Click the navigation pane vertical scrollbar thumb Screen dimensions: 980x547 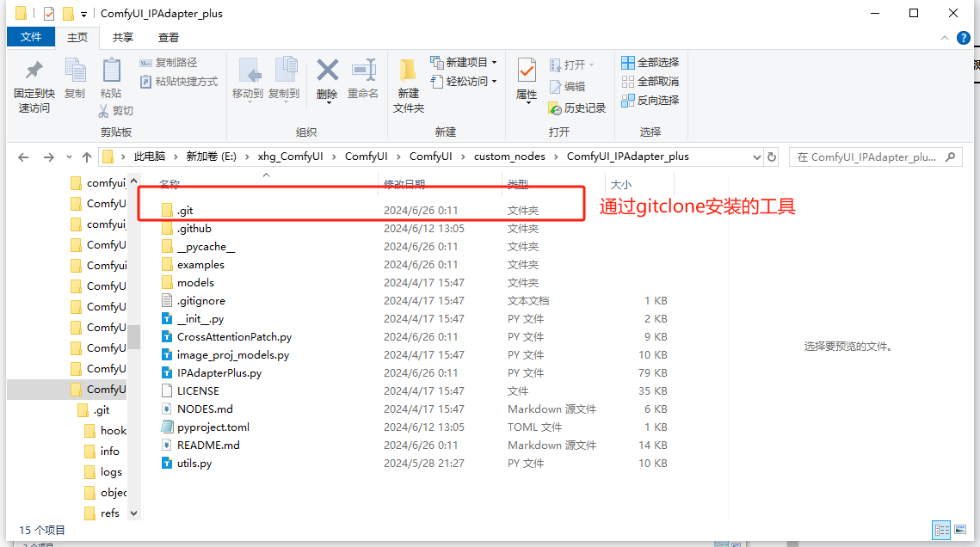point(133,335)
